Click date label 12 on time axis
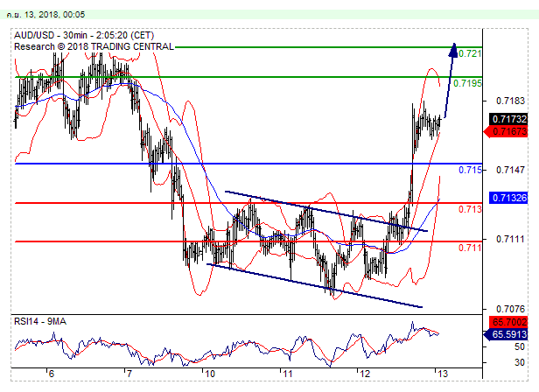 pyautogui.click(x=365, y=374)
